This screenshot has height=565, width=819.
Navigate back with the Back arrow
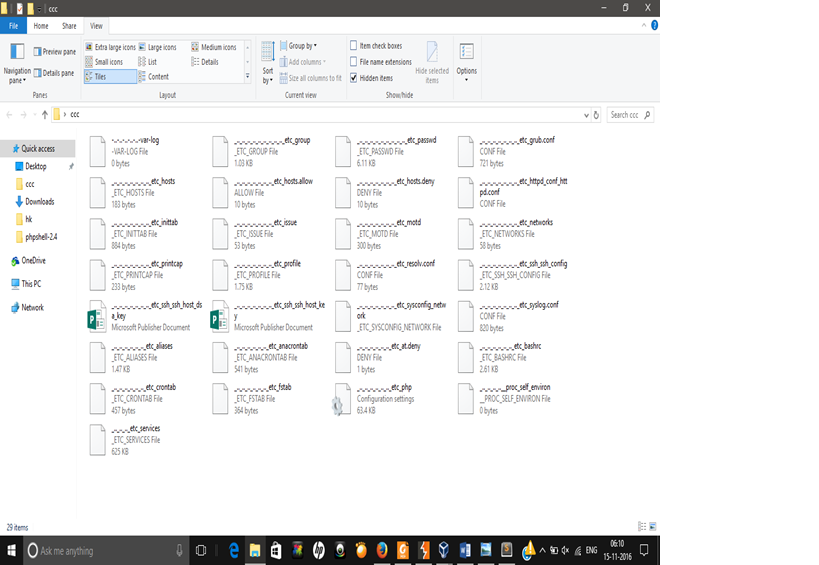[9, 115]
